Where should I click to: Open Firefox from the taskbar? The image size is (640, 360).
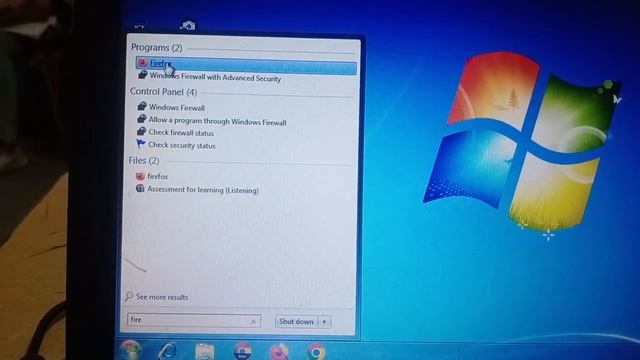pos(279,352)
